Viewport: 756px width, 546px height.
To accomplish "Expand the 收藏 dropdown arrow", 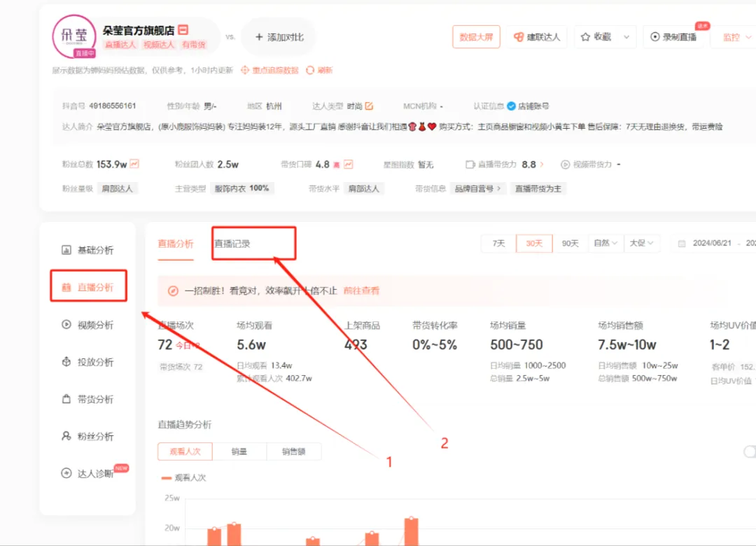I will click(x=626, y=37).
